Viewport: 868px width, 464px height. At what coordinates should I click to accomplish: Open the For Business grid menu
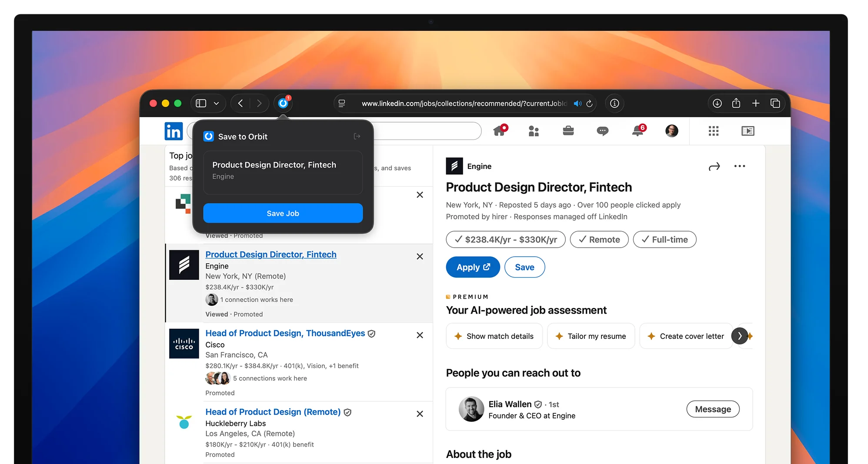tap(714, 131)
